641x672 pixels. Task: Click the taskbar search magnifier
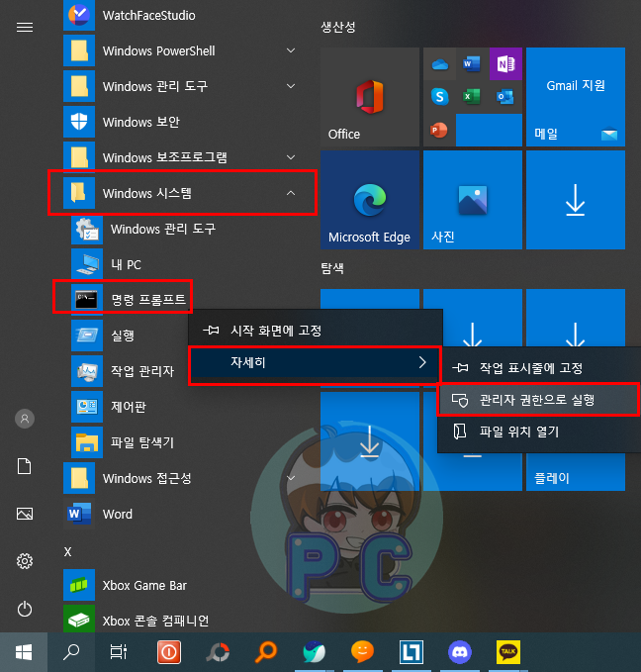tap(71, 652)
